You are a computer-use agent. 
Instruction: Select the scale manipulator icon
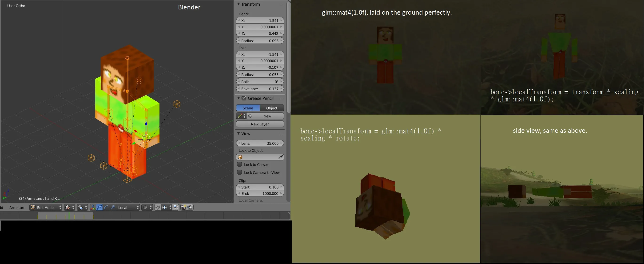click(112, 208)
